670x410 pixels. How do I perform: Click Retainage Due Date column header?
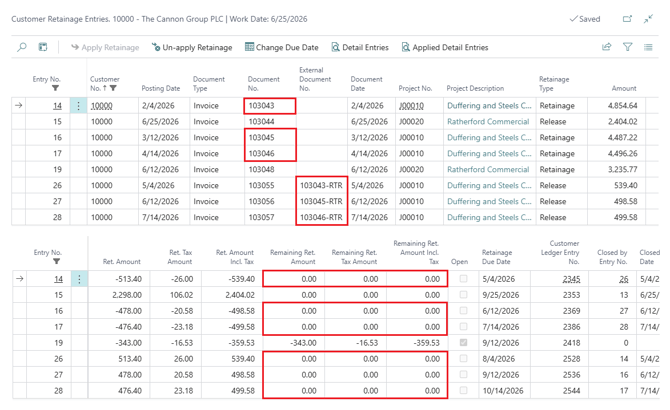497,257
